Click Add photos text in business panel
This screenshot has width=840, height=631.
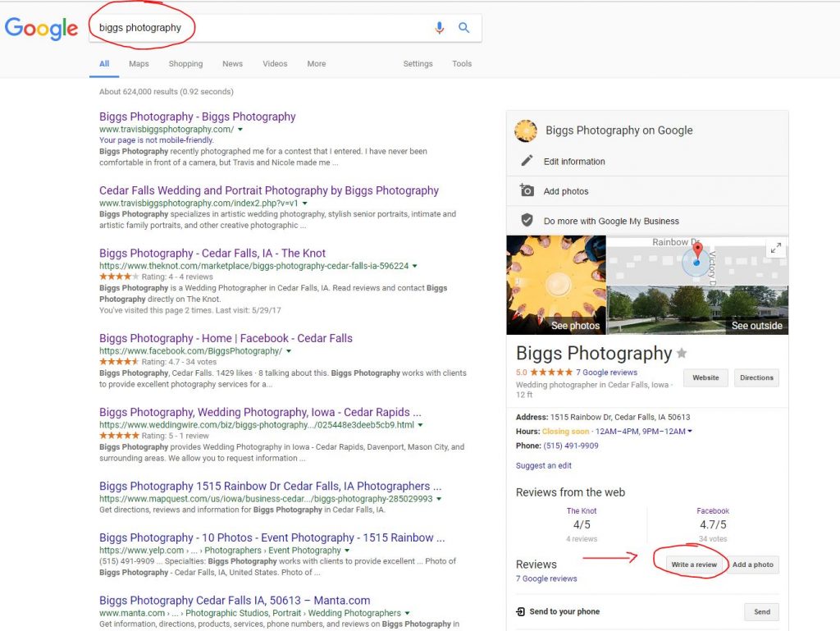566,191
